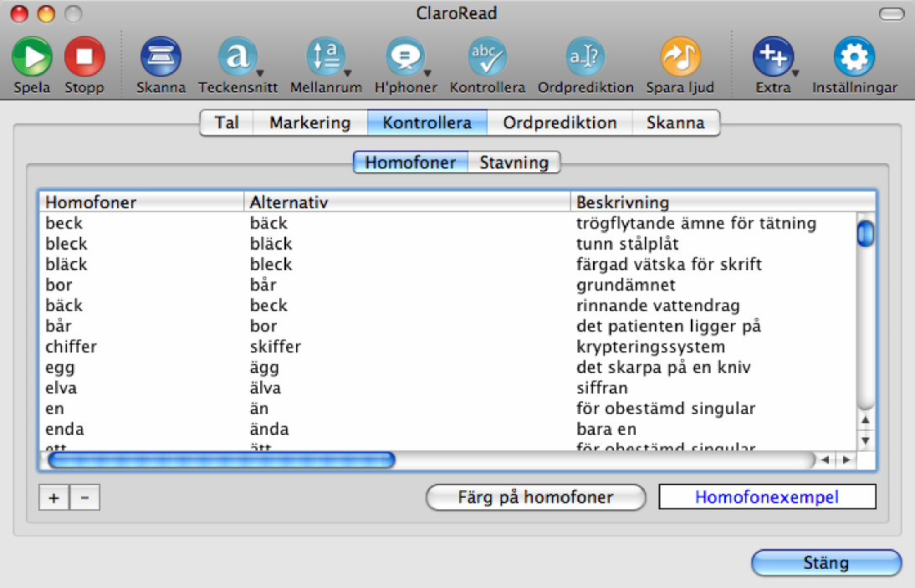Click the green Spela play icon
The image size is (915, 588).
coord(32,57)
